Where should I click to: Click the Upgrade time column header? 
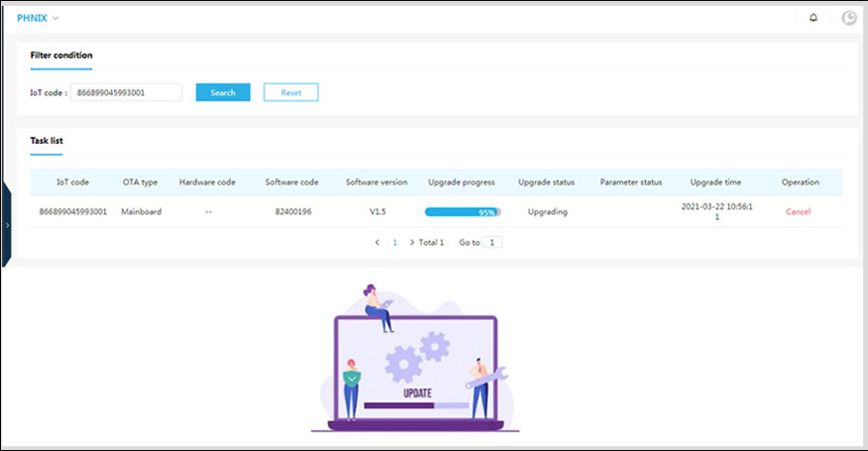(x=715, y=182)
